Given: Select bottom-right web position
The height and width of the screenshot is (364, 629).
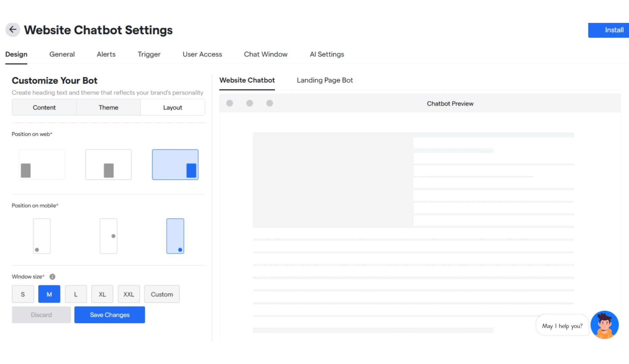Looking at the screenshot, I should pyautogui.click(x=175, y=164).
